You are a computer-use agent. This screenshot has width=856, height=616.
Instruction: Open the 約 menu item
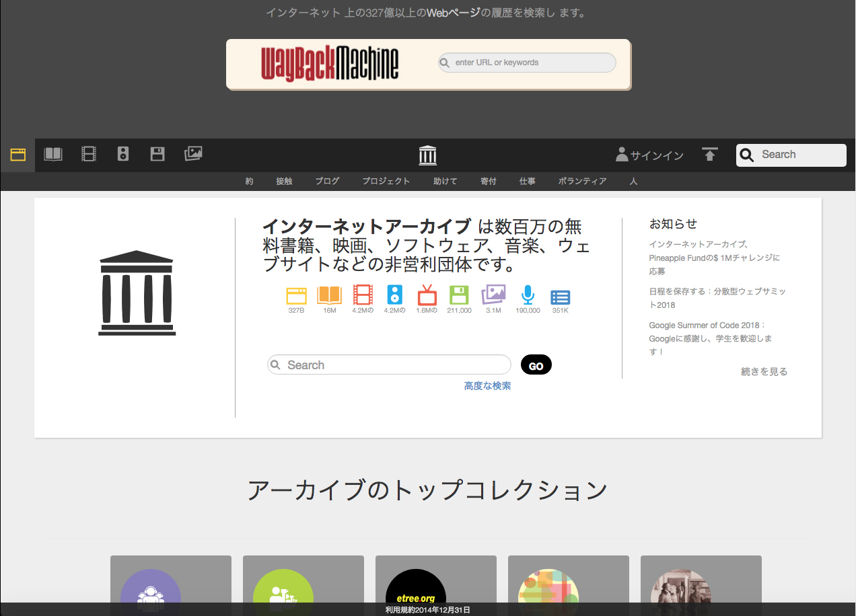(249, 182)
